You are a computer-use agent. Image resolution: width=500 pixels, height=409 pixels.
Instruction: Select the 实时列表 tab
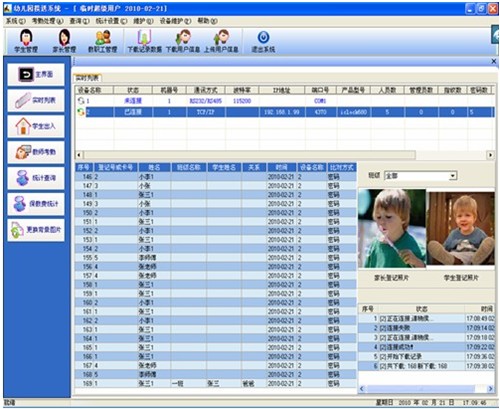[87, 78]
